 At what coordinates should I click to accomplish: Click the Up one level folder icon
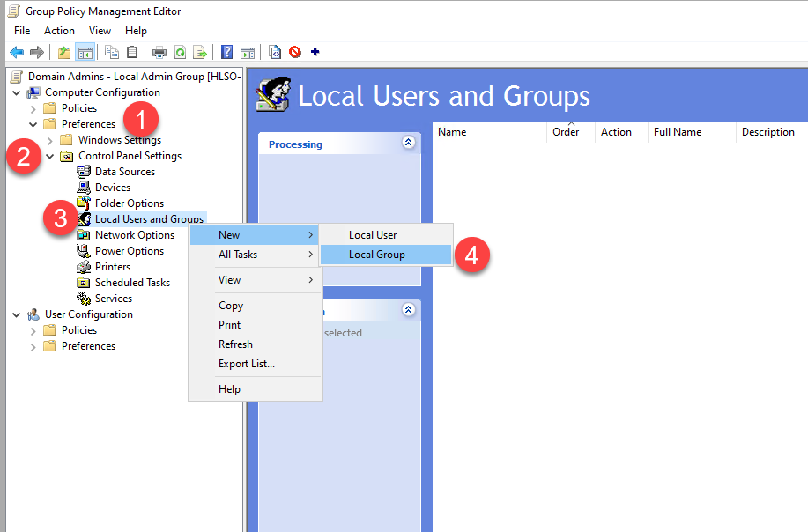pos(64,52)
